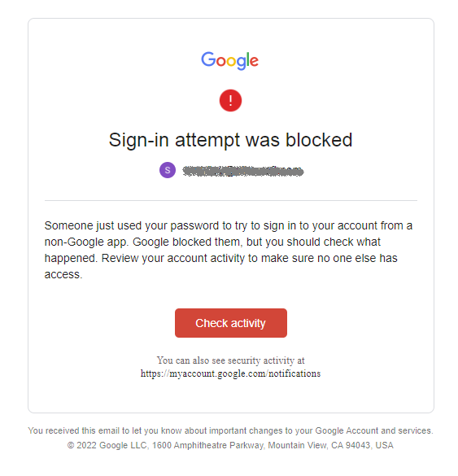Screen dimensions: 458x476
Task: Click "You can also see security activity at" text
Action: [230, 360]
